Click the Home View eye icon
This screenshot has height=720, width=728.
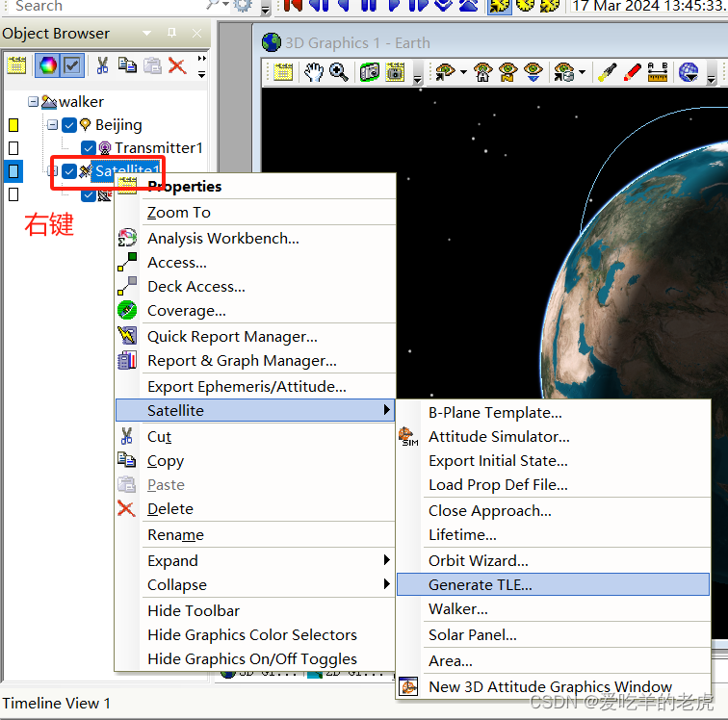(x=482, y=72)
